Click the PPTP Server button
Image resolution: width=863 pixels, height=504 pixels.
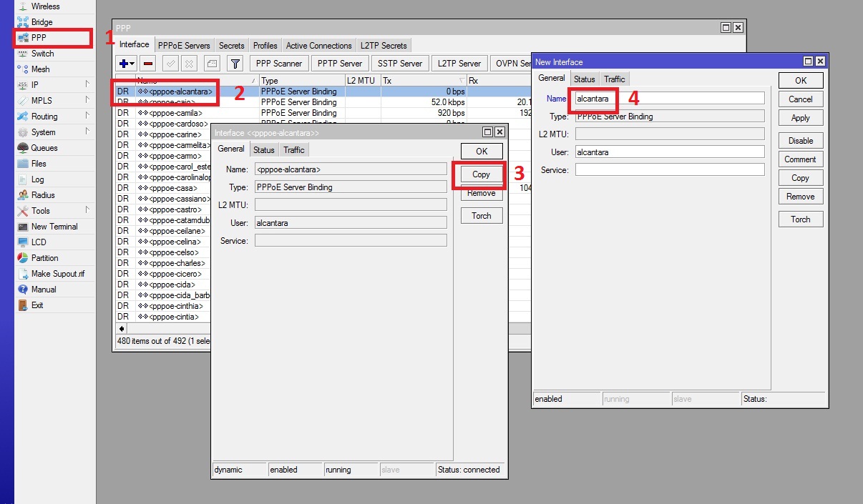(x=341, y=64)
